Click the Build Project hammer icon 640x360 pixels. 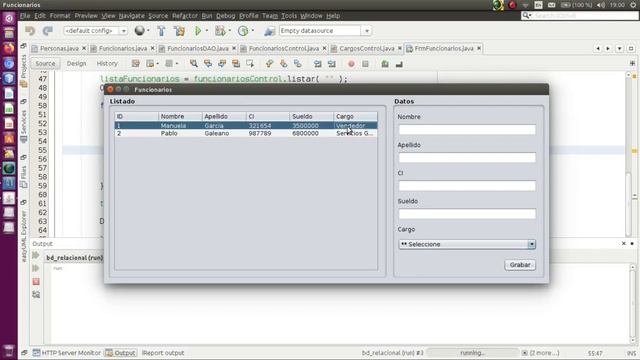tap(161, 31)
